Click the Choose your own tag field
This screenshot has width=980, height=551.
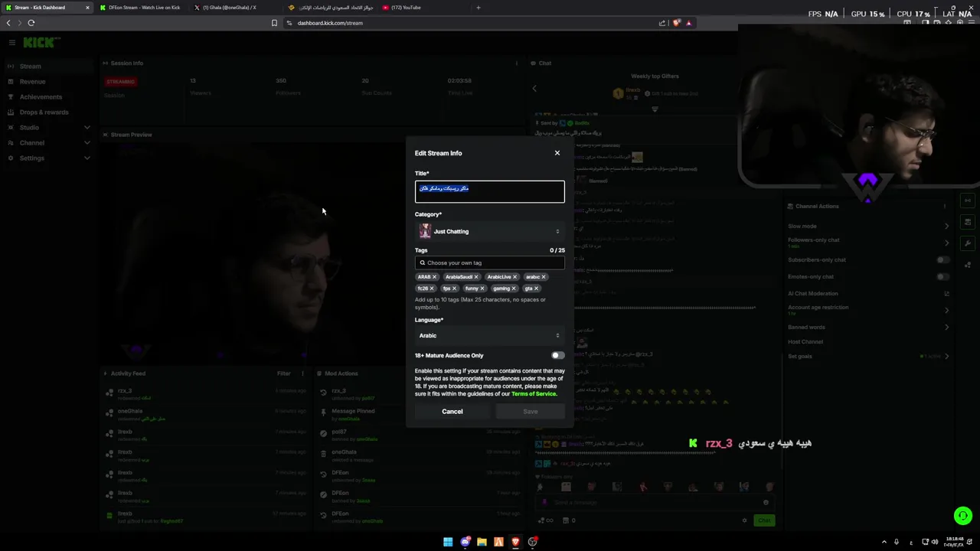[x=490, y=262]
